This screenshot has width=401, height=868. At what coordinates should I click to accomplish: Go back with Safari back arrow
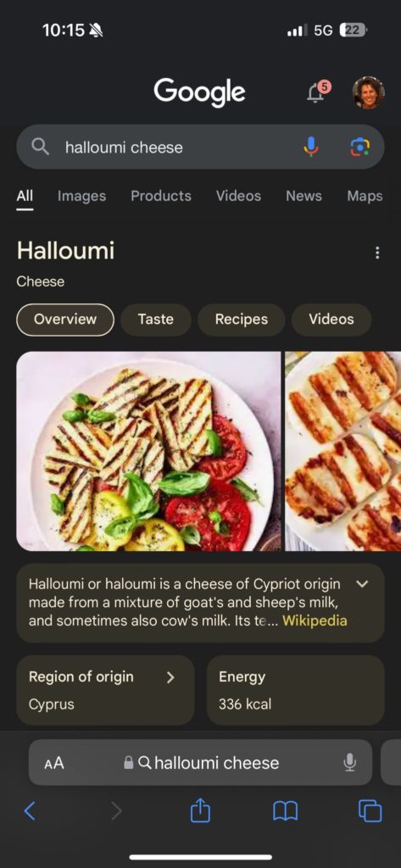31,811
